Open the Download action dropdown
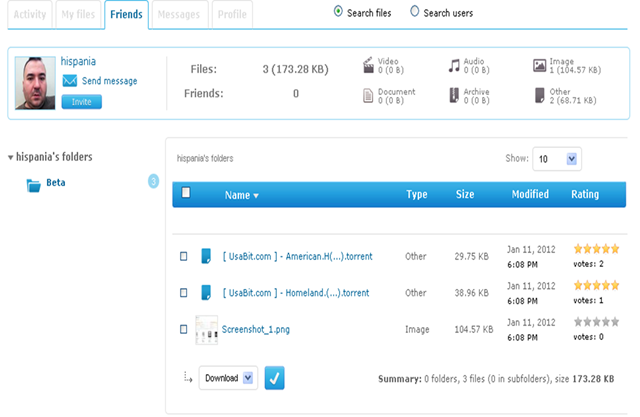Screen dimensions: 640x417 click(x=228, y=378)
